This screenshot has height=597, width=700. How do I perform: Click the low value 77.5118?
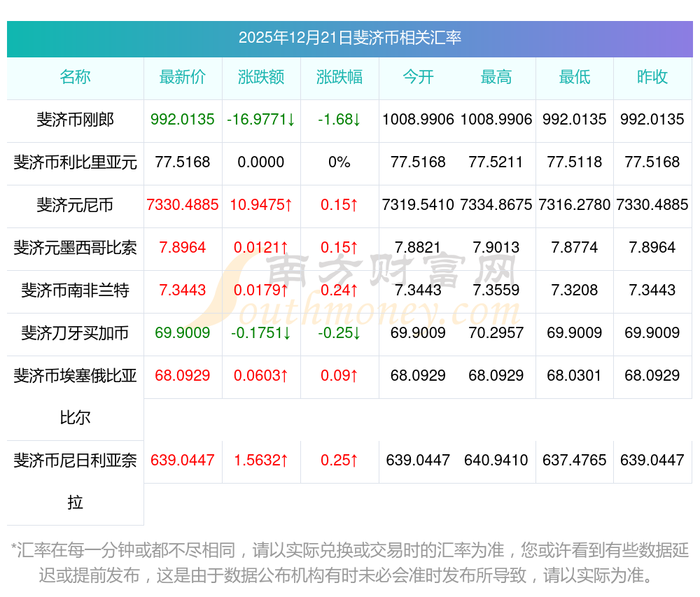tap(575, 162)
